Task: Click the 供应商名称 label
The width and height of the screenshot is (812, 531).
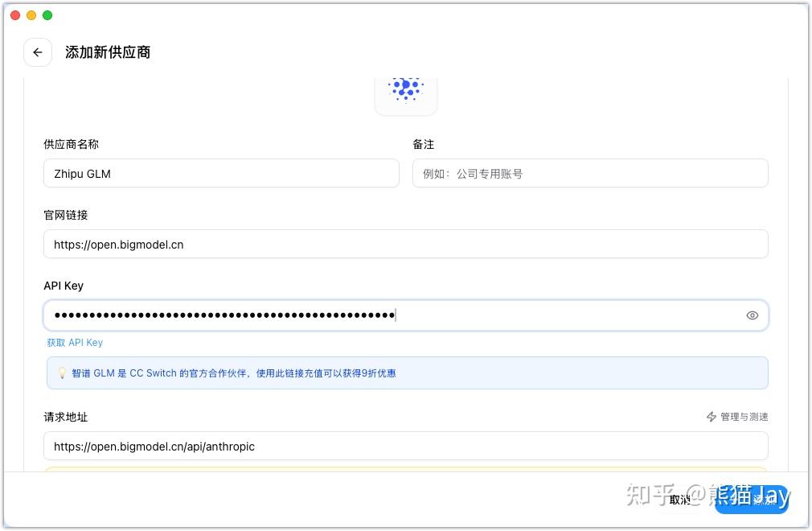Action: (x=71, y=145)
